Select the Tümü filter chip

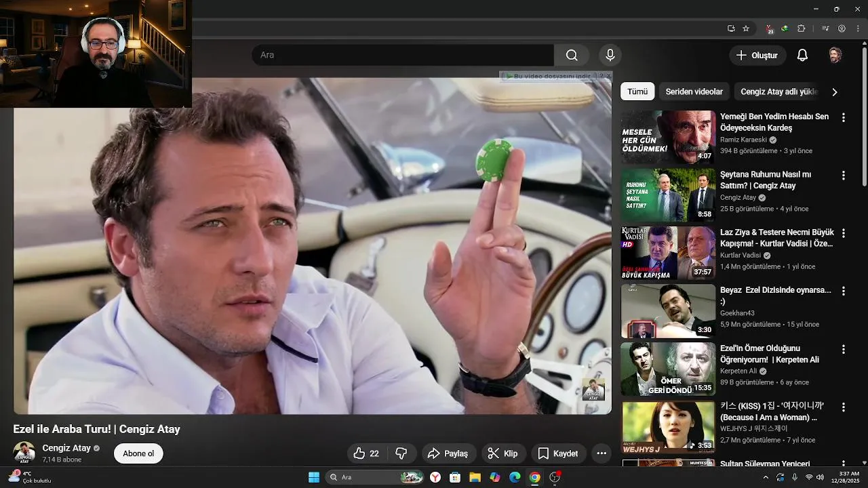(637, 91)
